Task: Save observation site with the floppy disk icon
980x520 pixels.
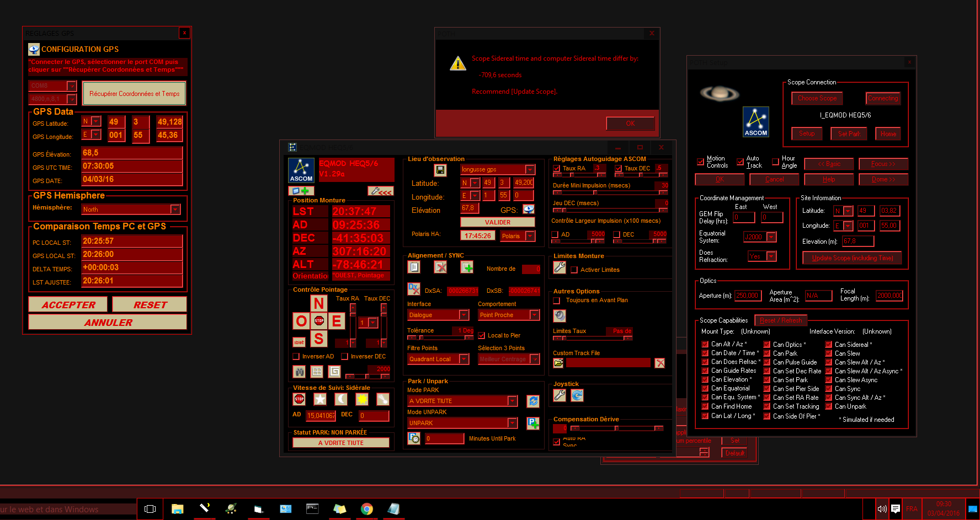Action: tap(440, 170)
